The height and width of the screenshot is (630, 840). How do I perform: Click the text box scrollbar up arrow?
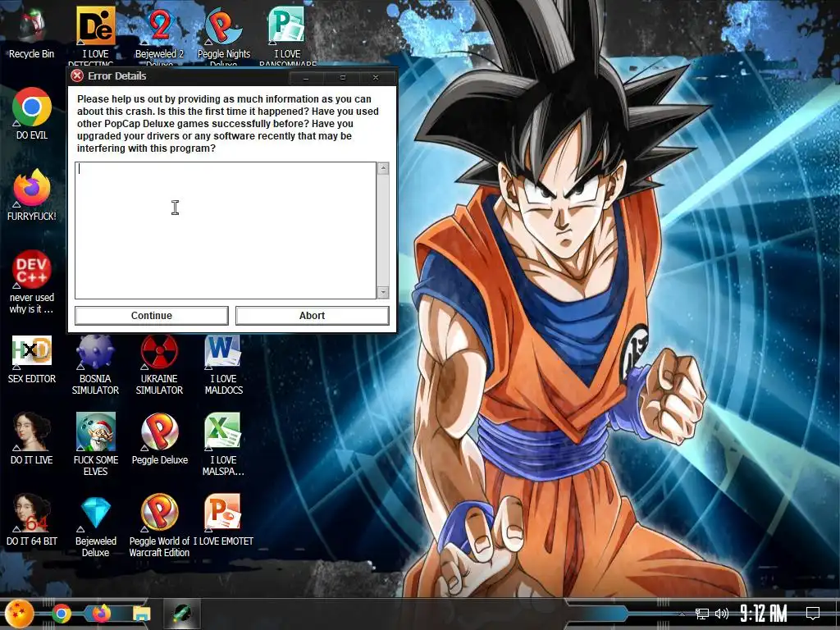383,168
